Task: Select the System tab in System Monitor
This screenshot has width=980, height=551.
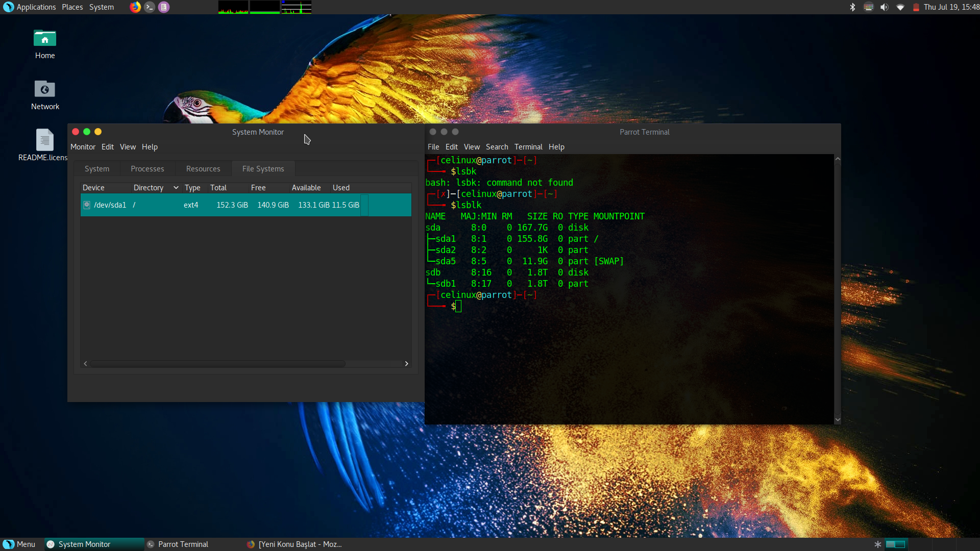Action: (96, 168)
